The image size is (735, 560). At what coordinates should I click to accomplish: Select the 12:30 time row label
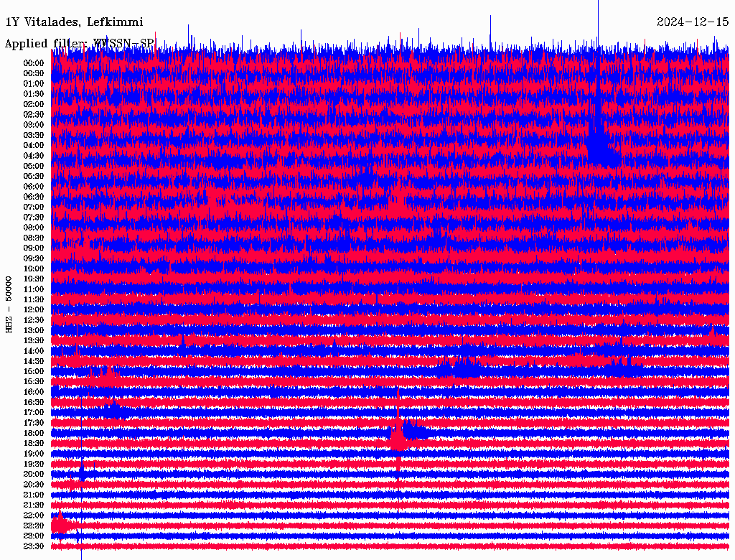pyautogui.click(x=34, y=320)
